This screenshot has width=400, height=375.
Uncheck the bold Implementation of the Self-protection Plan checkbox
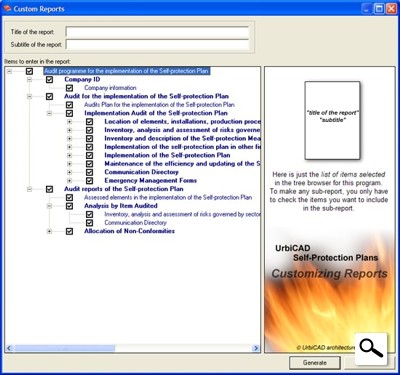(x=89, y=155)
